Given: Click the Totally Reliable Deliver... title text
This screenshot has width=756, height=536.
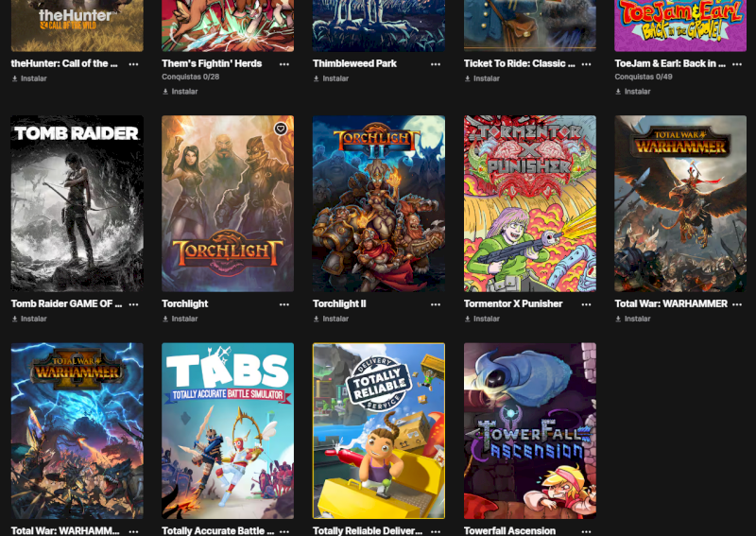Looking at the screenshot, I should tap(368, 530).
